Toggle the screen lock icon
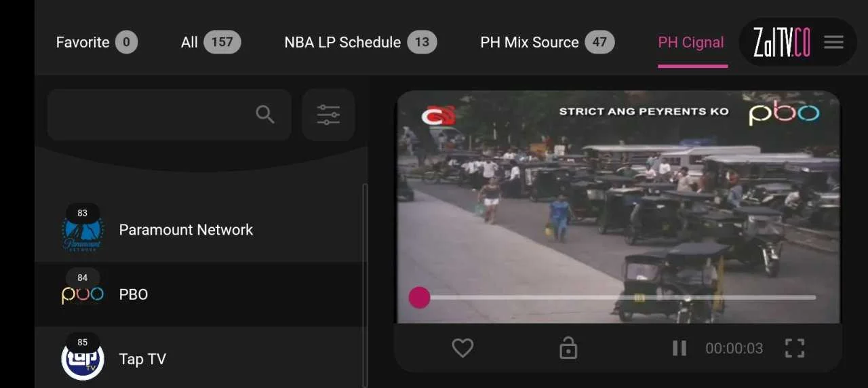 568,348
